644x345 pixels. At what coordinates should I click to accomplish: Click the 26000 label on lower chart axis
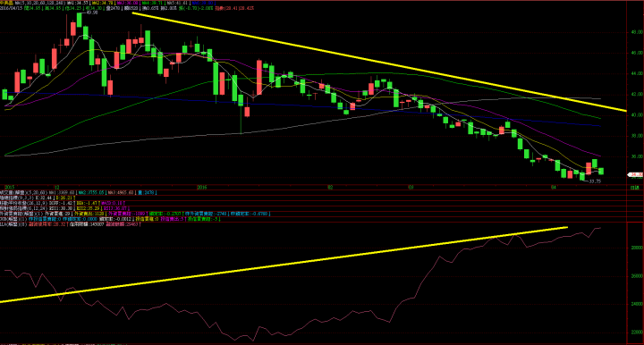(x=637, y=276)
